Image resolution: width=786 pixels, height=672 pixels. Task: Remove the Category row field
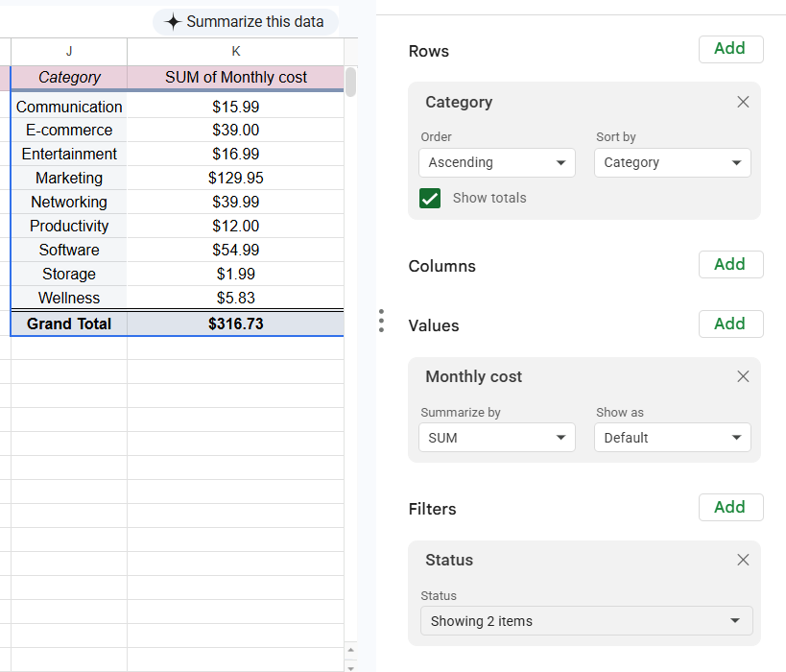point(743,102)
